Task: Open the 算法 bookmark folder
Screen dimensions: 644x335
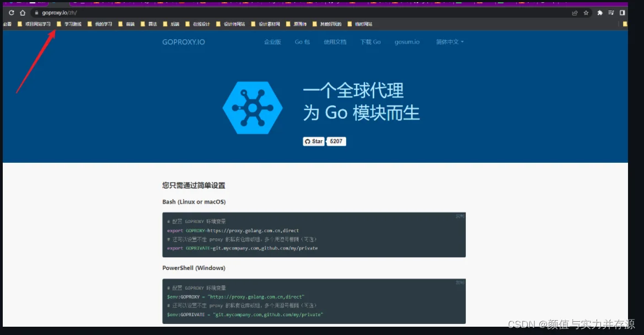Action: [149, 24]
